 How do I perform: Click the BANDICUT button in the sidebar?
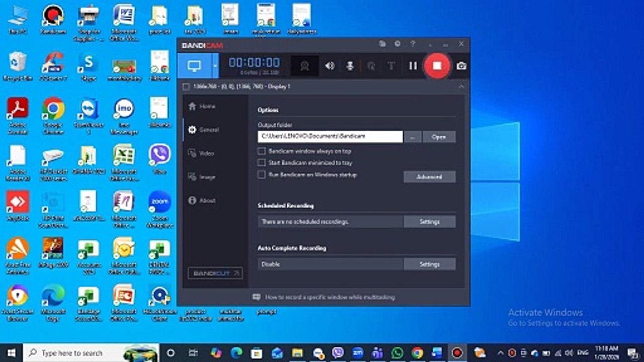pyautogui.click(x=215, y=273)
